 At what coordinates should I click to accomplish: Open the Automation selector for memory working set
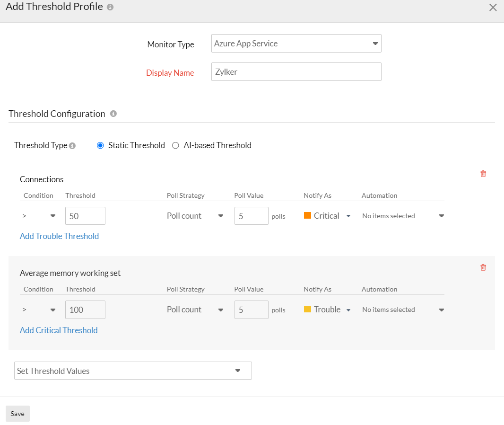(402, 309)
